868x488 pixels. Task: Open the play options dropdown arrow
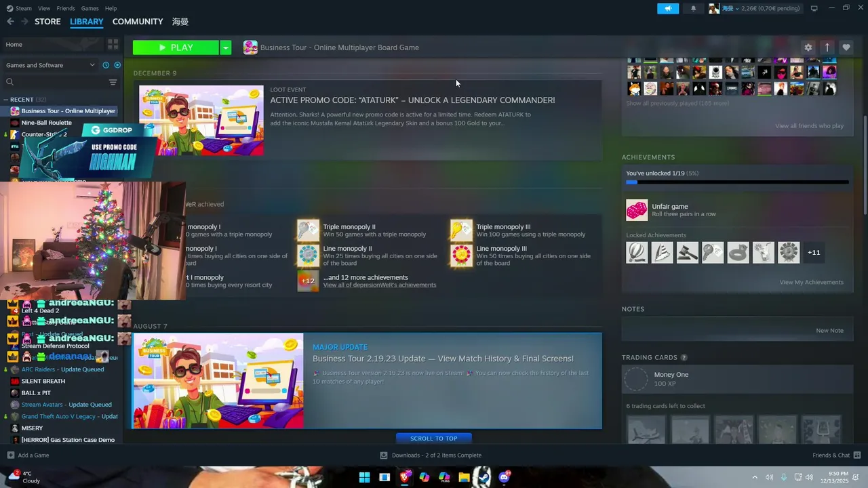coord(226,47)
